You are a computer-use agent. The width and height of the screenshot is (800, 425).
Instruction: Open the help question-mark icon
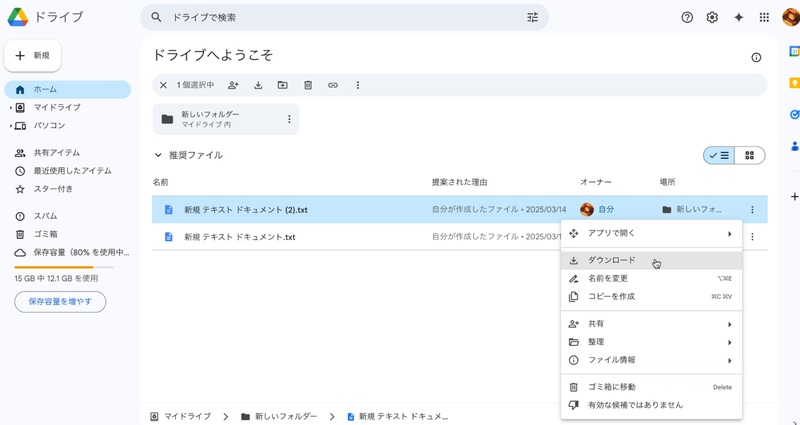tap(687, 17)
